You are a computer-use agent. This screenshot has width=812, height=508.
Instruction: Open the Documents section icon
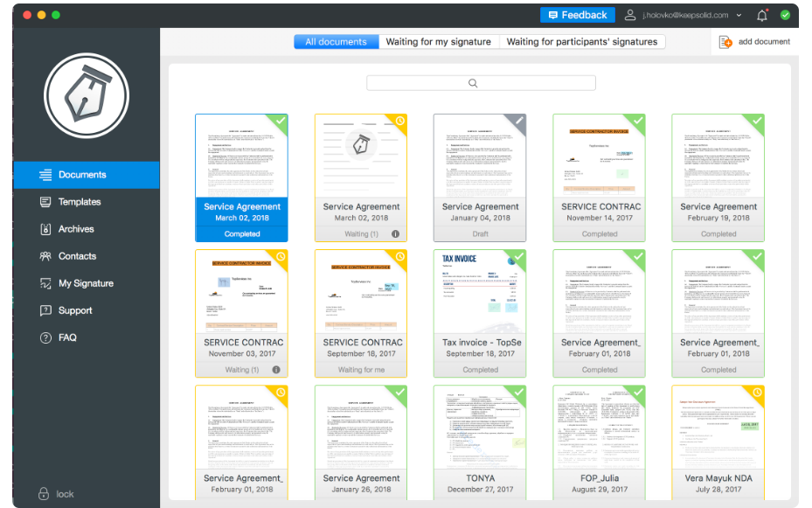(45, 175)
